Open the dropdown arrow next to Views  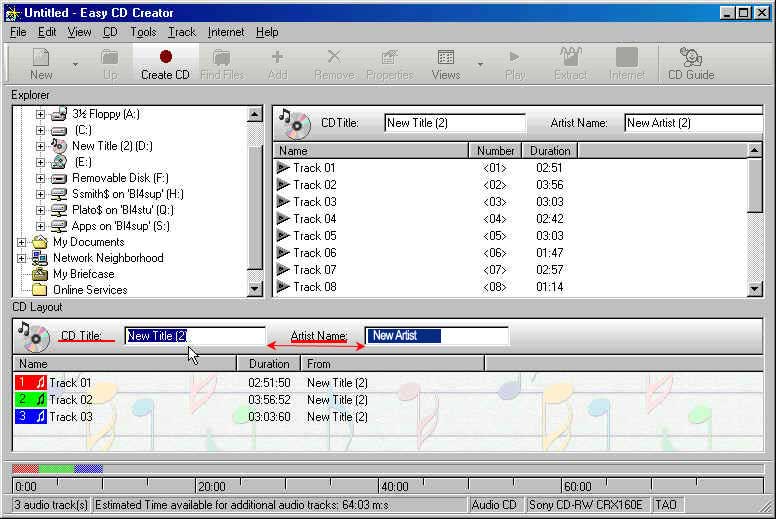[480, 64]
